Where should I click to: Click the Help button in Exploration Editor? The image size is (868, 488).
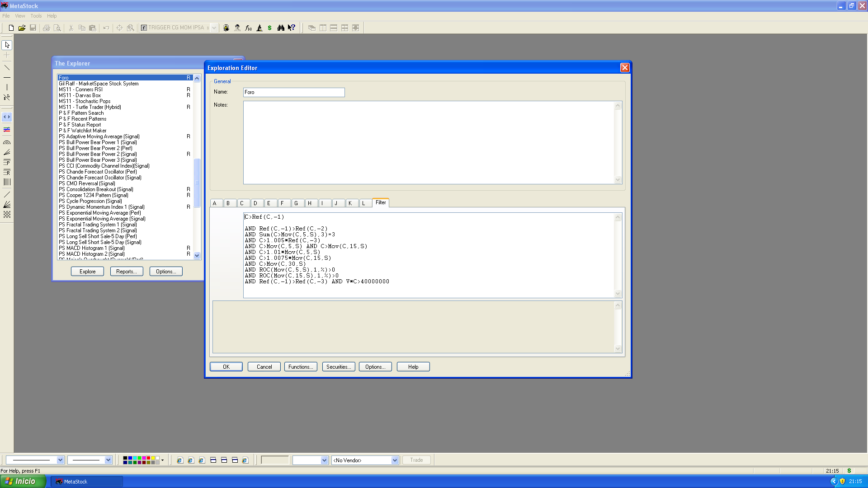pos(413,367)
